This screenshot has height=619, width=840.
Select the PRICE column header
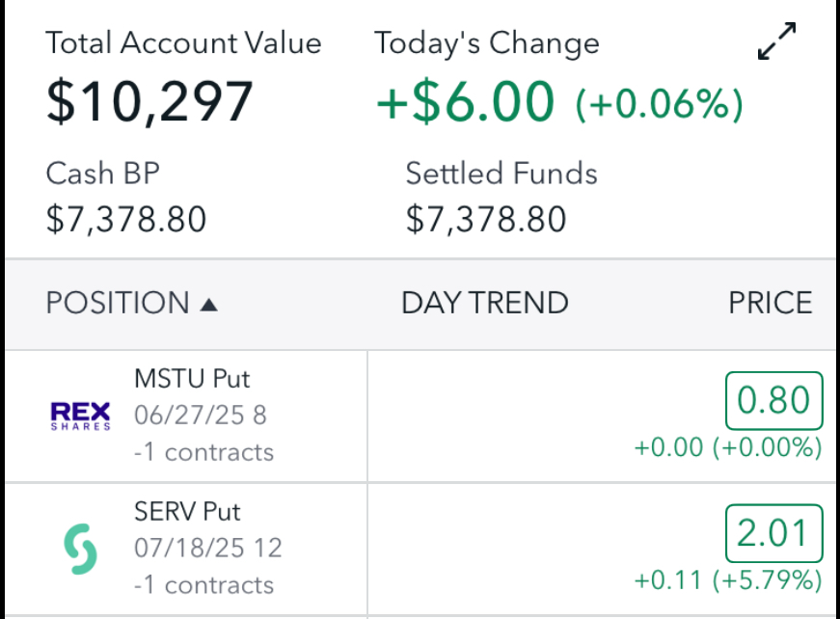pos(771,303)
